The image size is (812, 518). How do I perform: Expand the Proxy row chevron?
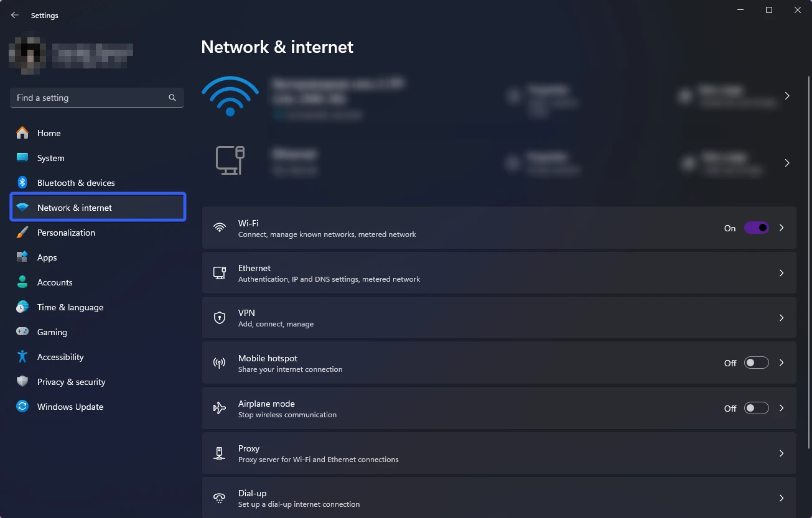(x=782, y=453)
